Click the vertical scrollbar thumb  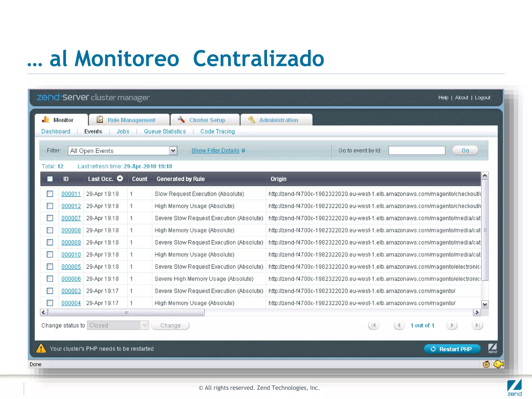pyautogui.click(x=485, y=230)
